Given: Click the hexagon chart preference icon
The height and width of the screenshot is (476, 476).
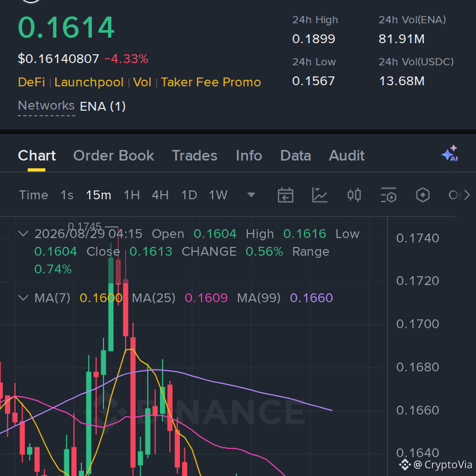Looking at the screenshot, I should [423, 195].
